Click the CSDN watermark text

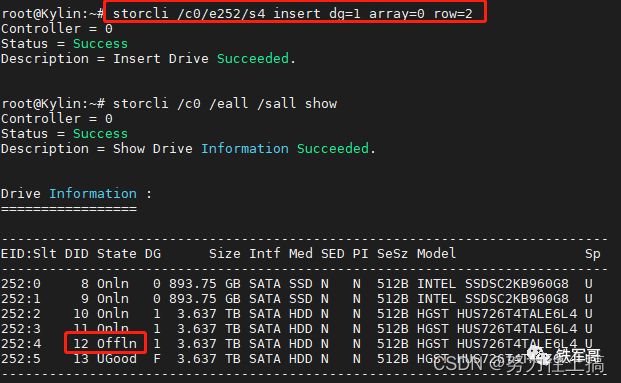[519, 364]
